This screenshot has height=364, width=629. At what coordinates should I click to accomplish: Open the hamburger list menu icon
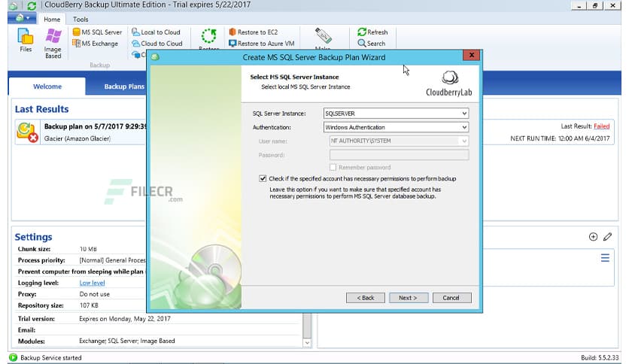point(605,258)
